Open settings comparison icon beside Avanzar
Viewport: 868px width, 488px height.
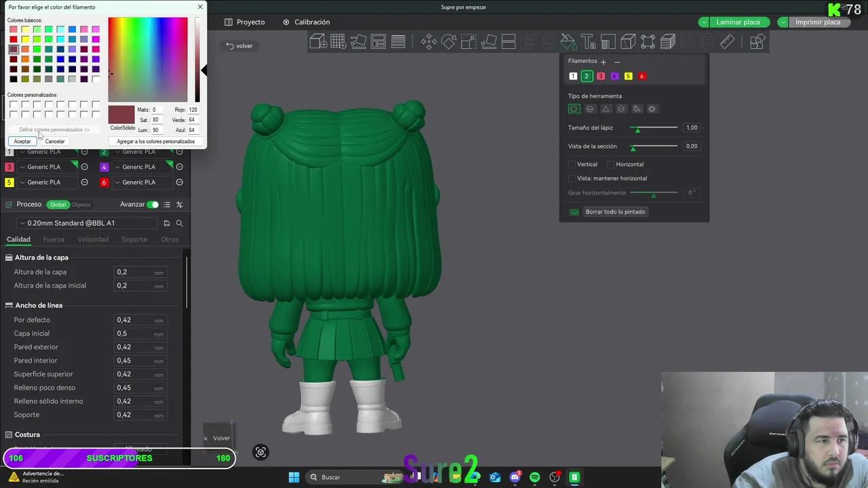(x=180, y=205)
